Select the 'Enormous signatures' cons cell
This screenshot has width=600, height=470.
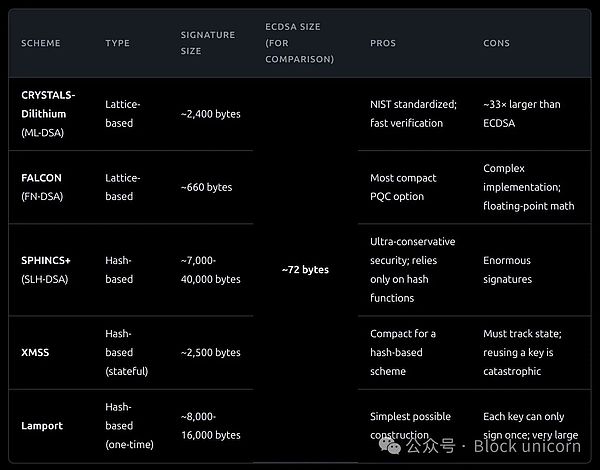click(508, 270)
